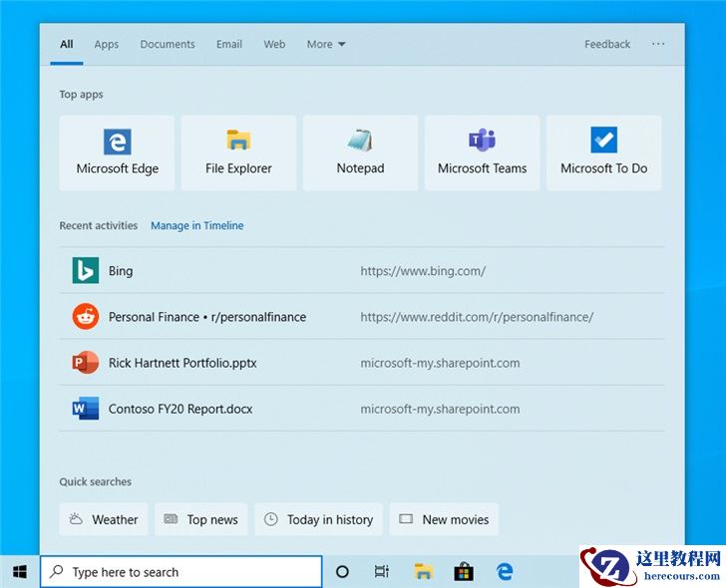This screenshot has width=726, height=588.
Task: Switch to the Email tab
Action: coord(229,45)
